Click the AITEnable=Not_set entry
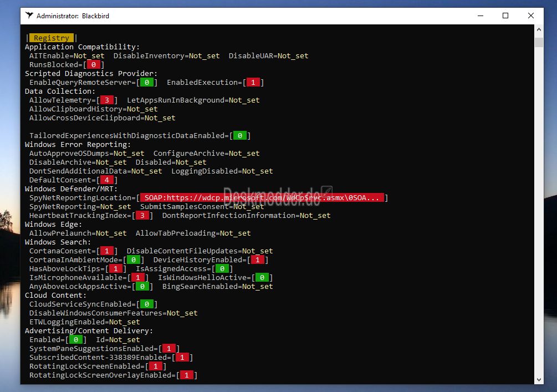557x392 pixels. (67, 56)
